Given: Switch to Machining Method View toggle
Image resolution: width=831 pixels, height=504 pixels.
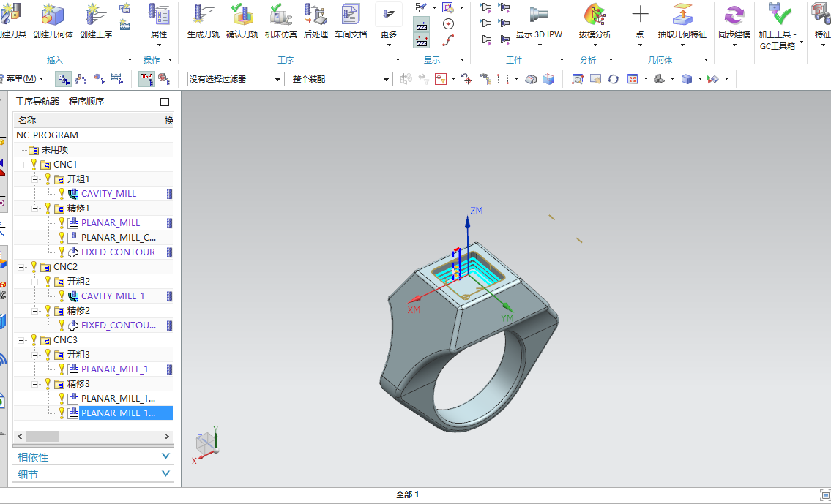Looking at the screenshot, I should coord(117,80).
